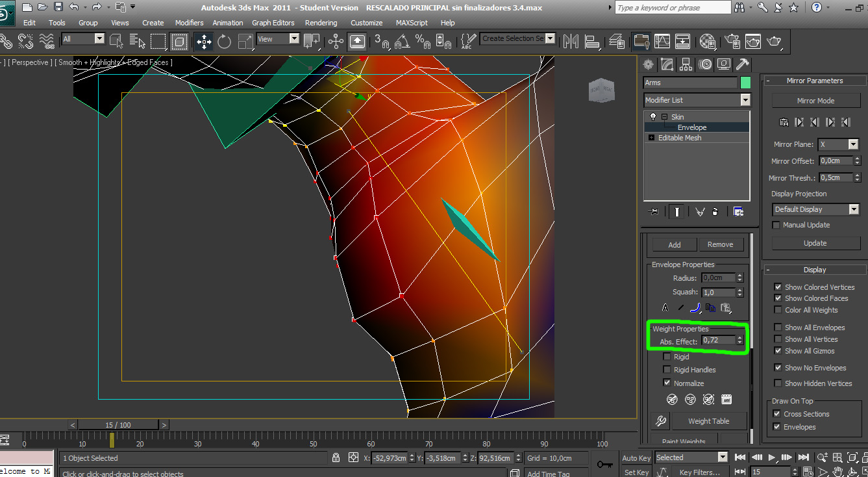Select the Move tool in main toolbar
This screenshot has width=868, height=477.
point(204,42)
